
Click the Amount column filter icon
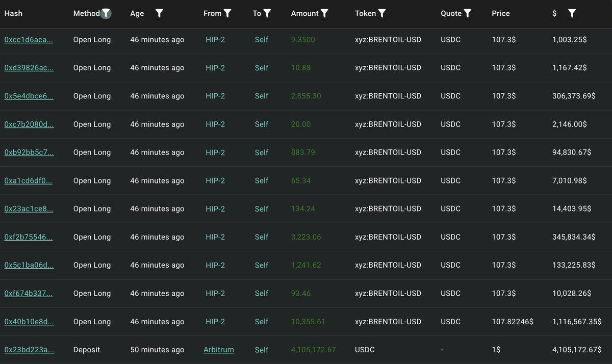[x=324, y=14]
